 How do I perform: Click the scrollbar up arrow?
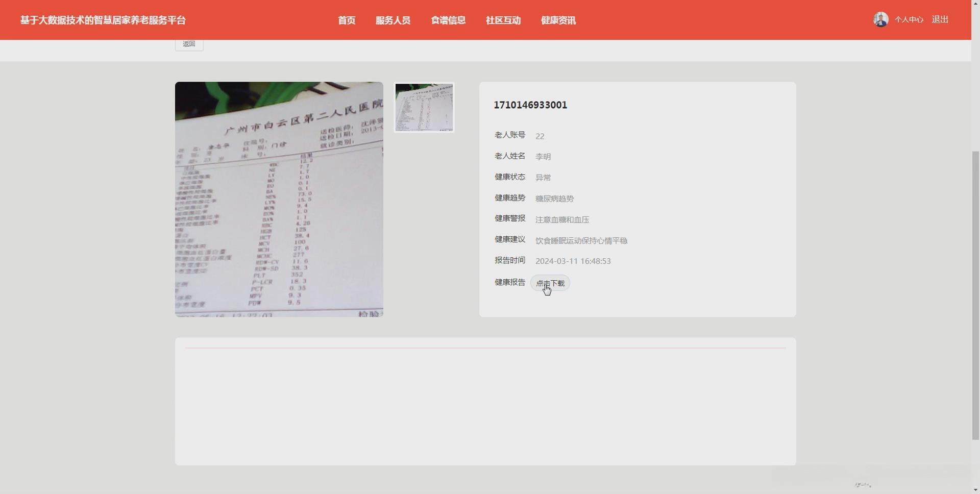click(974, 5)
